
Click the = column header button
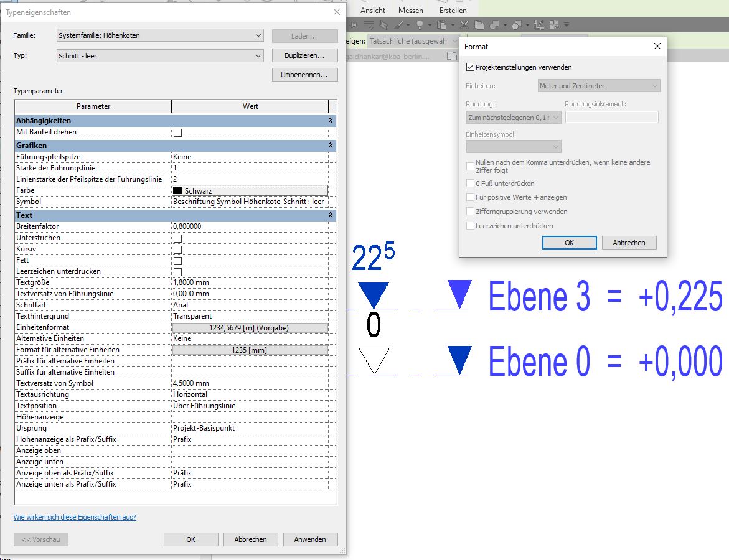click(332, 106)
